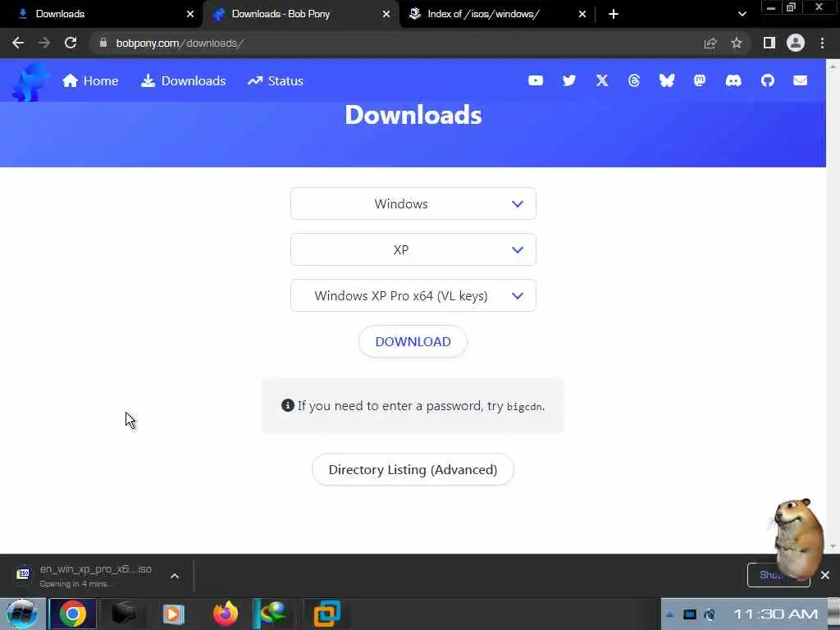The height and width of the screenshot is (630, 840).
Task: Switch to the Index of /isos/windows/ tab
Action: 496,14
